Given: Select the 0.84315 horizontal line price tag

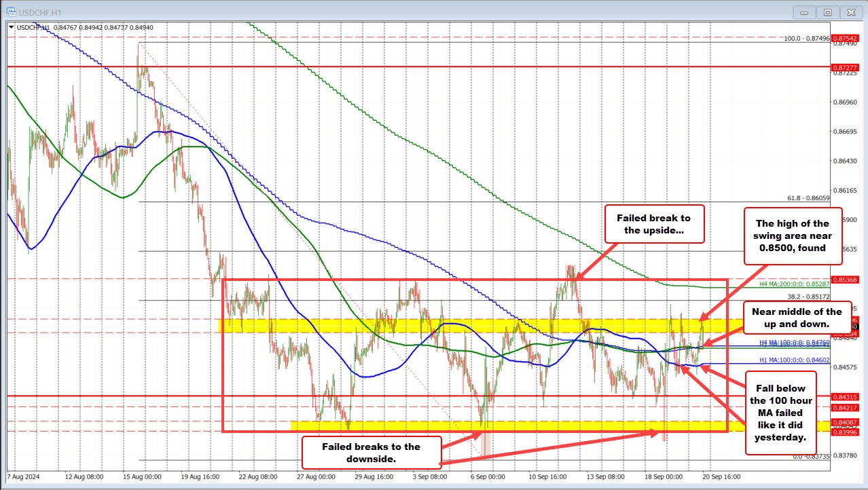Looking at the screenshot, I should click(845, 396).
